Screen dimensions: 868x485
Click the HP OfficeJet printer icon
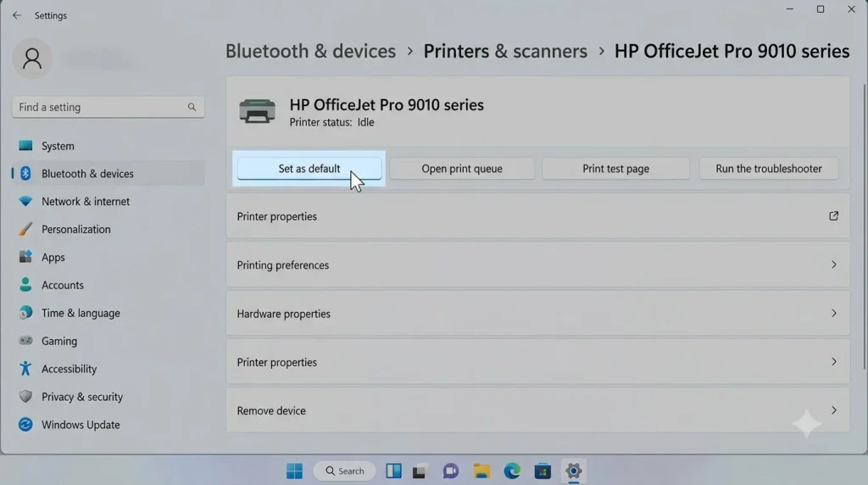[258, 111]
